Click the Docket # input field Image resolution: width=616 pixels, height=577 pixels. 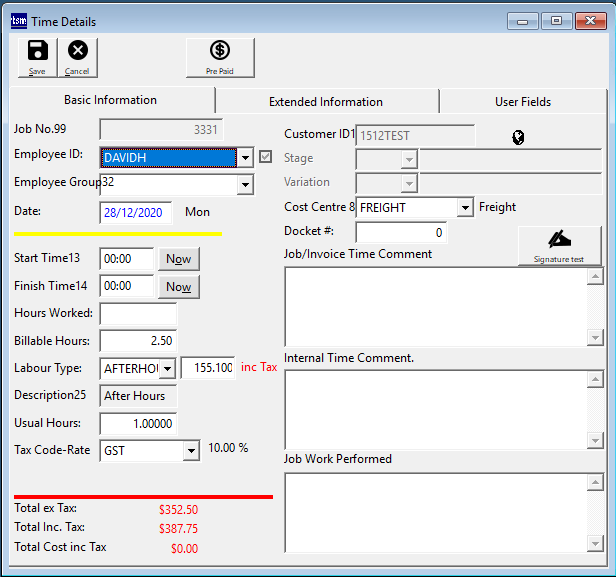click(x=401, y=232)
